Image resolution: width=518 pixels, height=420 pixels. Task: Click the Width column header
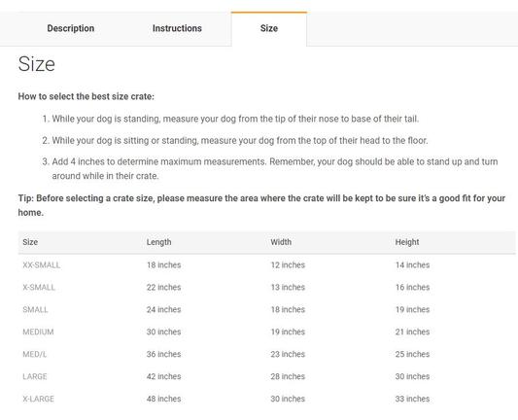(x=281, y=242)
